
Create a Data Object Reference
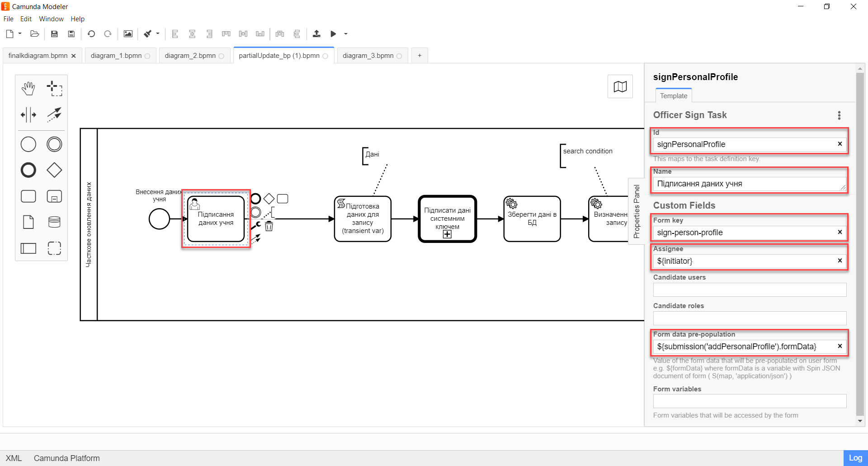pos(28,222)
